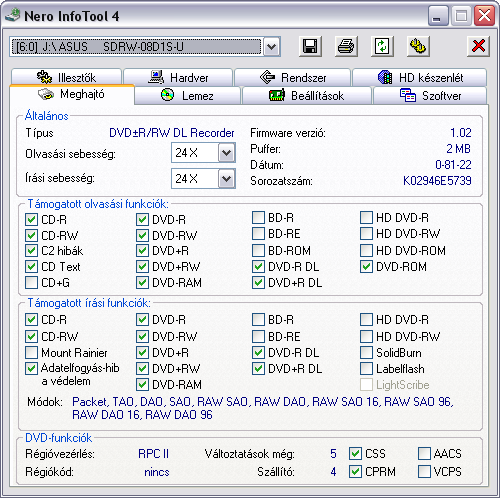The width and height of the screenshot is (500, 498).
Task: Toggle BD-ROM read checkbox
Action: coord(258,251)
